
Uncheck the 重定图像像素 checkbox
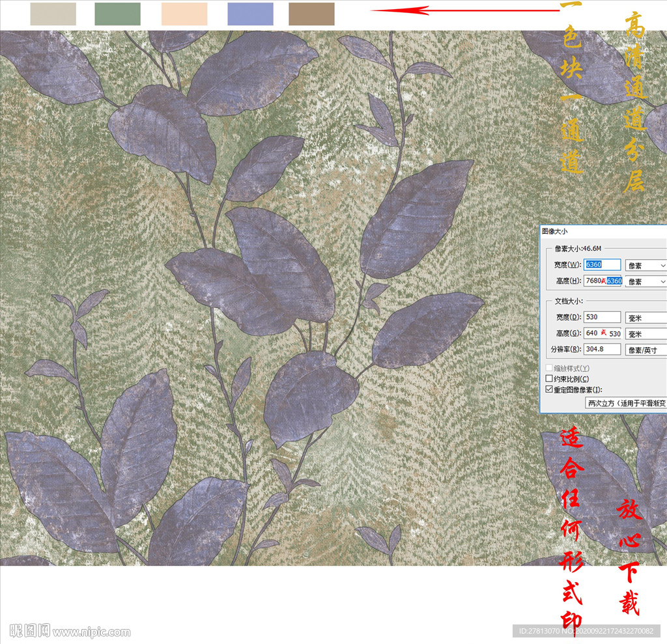pyautogui.click(x=549, y=389)
